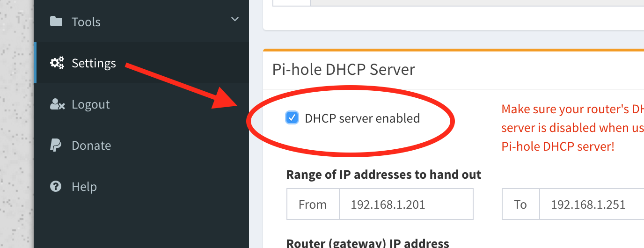This screenshot has height=248, width=644.
Task: Click the Logout user icon
Action: 57,104
